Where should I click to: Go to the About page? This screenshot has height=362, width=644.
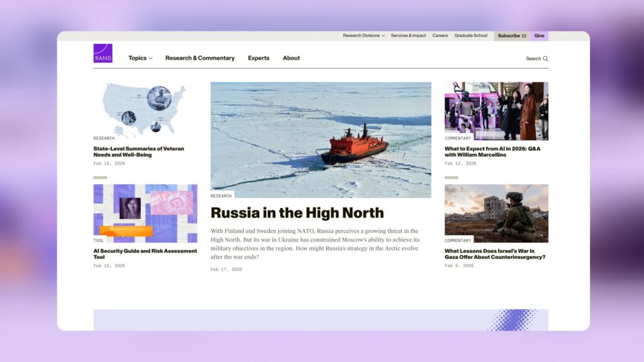(291, 58)
